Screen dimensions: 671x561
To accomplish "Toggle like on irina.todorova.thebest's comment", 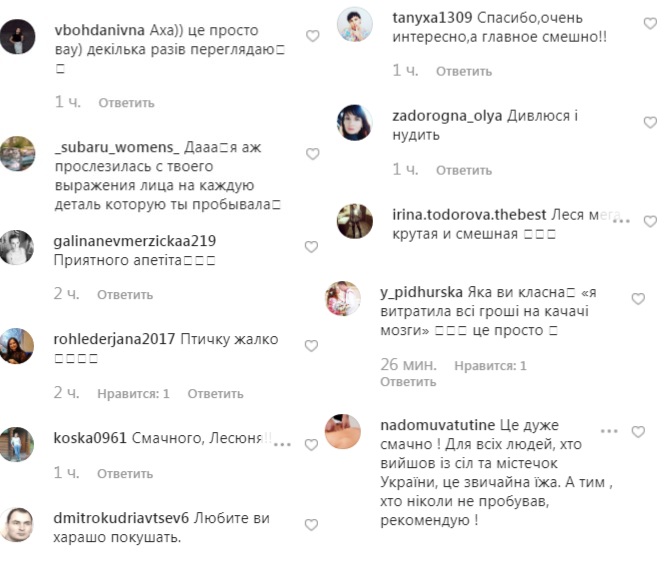I will pyautogui.click(x=650, y=221).
